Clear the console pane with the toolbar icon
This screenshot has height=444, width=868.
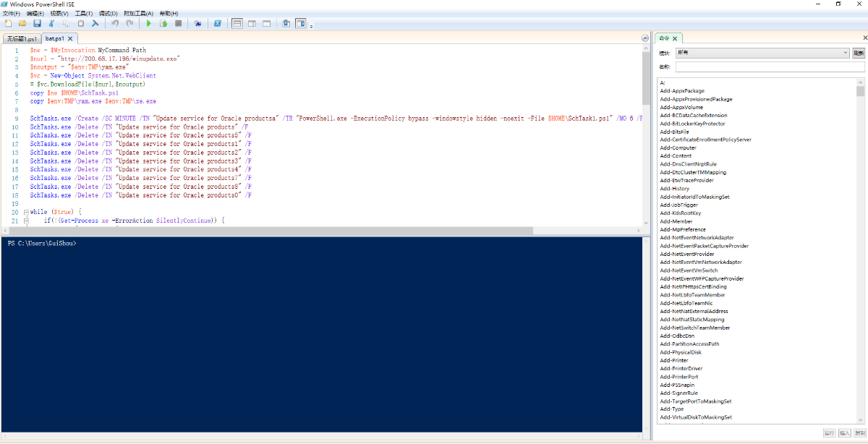point(95,24)
